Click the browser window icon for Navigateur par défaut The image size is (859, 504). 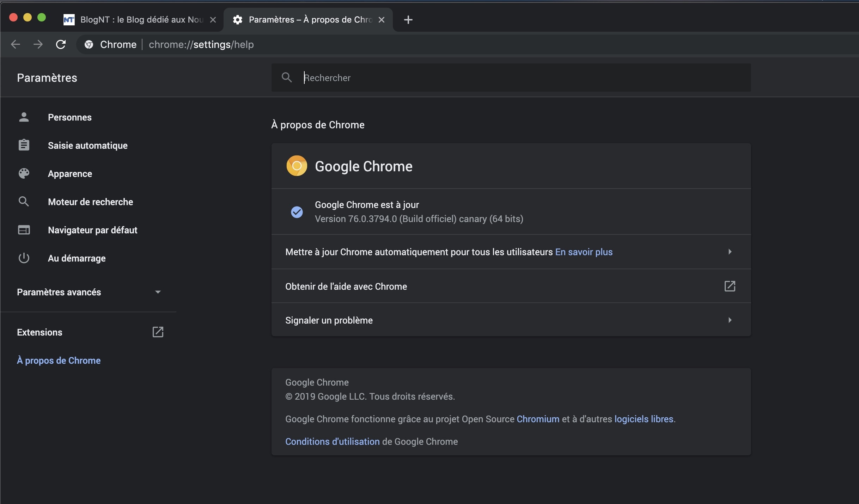24,230
